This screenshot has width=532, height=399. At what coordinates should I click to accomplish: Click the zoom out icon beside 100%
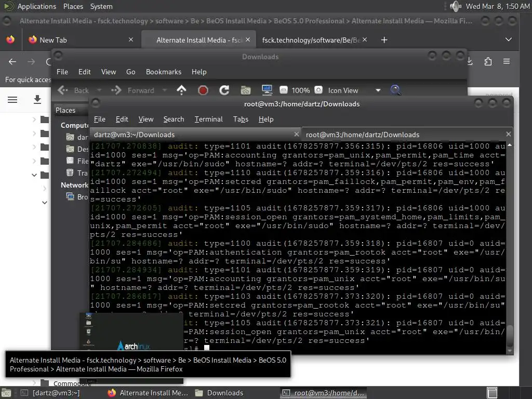tap(283, 90)
